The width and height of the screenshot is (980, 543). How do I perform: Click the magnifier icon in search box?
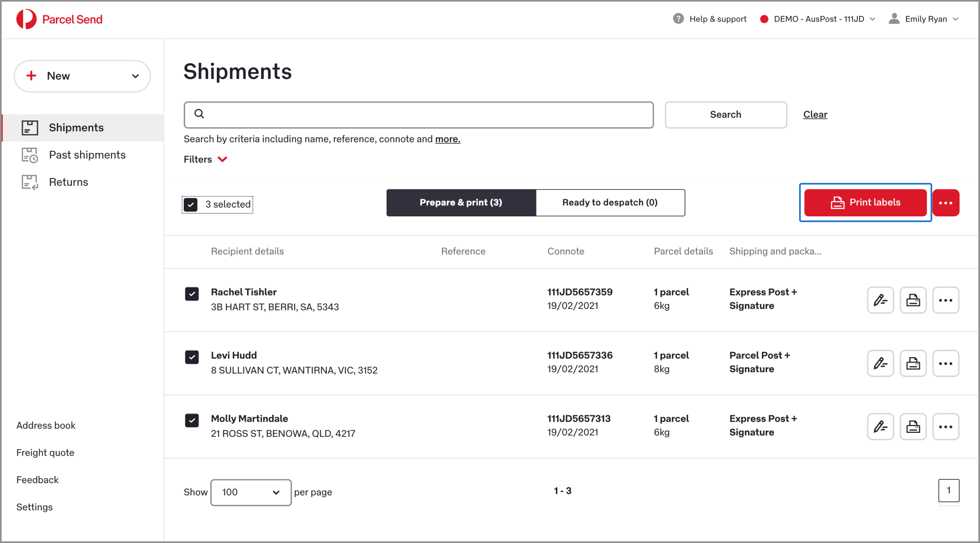click(199, 114)
